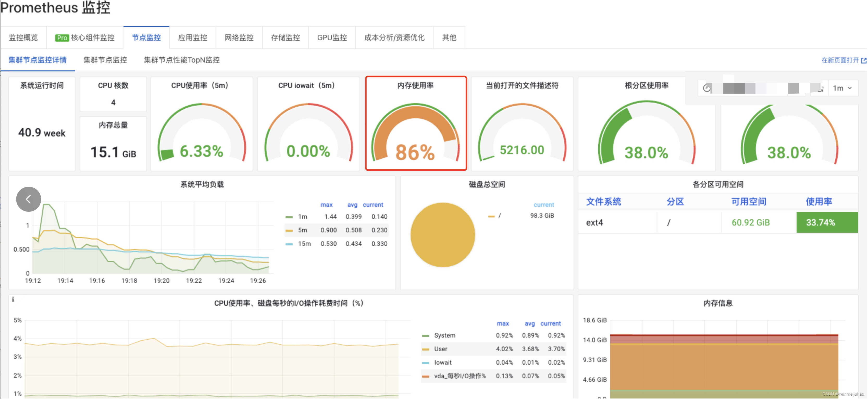Click the 当前打开的文件描述符 panel title
The height and width of the screenshot is (399, 868).
tap(522, 86)
